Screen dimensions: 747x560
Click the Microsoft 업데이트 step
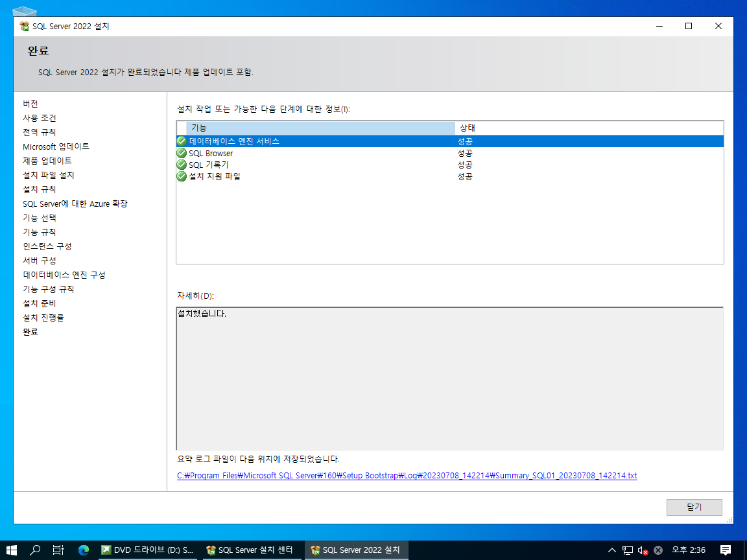pos(56,146)
